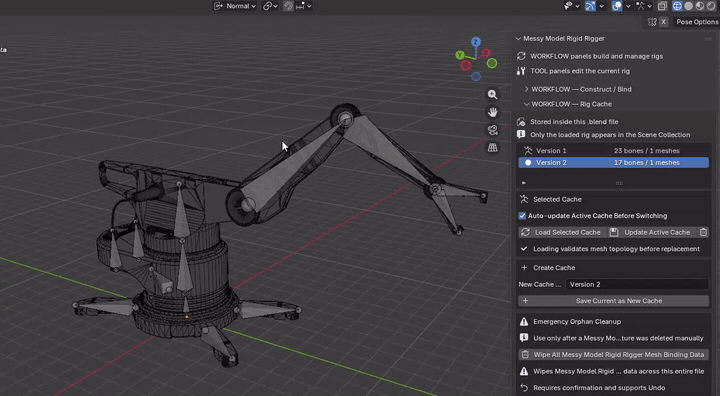This screenshot has height=396, width=720.
Task: Open the overlays options dropdown arrow
Action: (x=628, y=6)
